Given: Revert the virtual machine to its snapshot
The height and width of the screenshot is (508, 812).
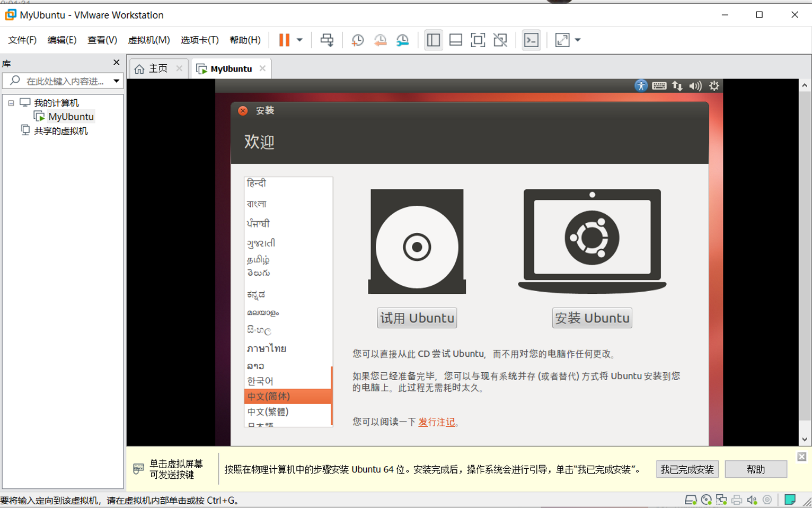Looking at the screenshot, I should [379, 40].
